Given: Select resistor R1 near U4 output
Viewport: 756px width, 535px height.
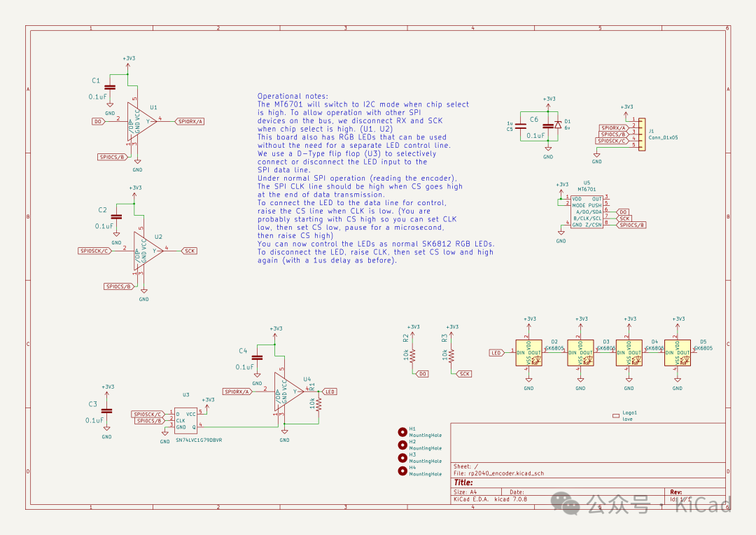Looking at the screenshot, I should click(x=318, y=403).
